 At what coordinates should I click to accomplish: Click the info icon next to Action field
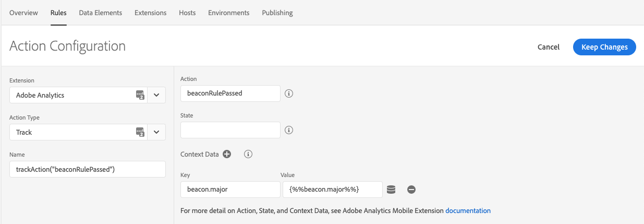(289, 93)
